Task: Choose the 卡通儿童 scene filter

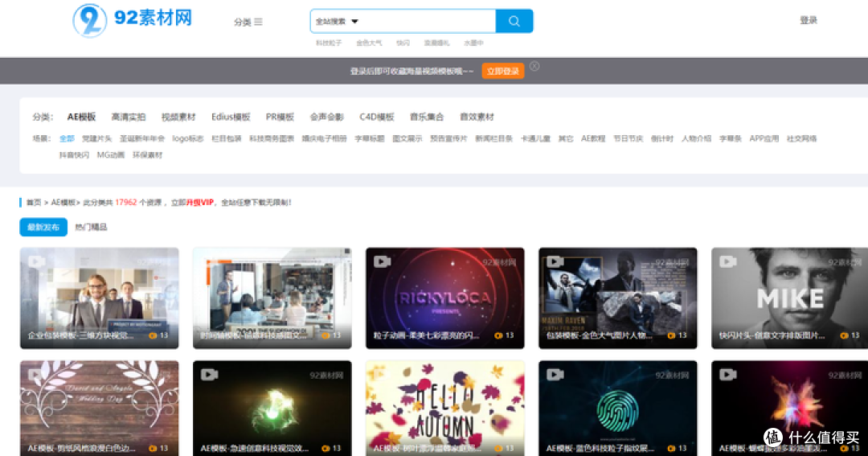Action: [535, 138]
